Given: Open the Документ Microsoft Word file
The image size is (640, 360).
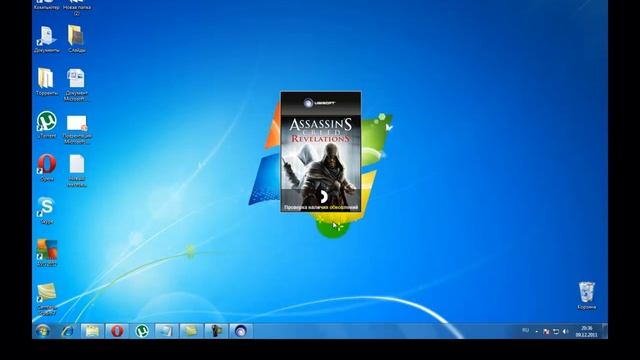Looking at the screenshot, I should click(x=76, y=84).
